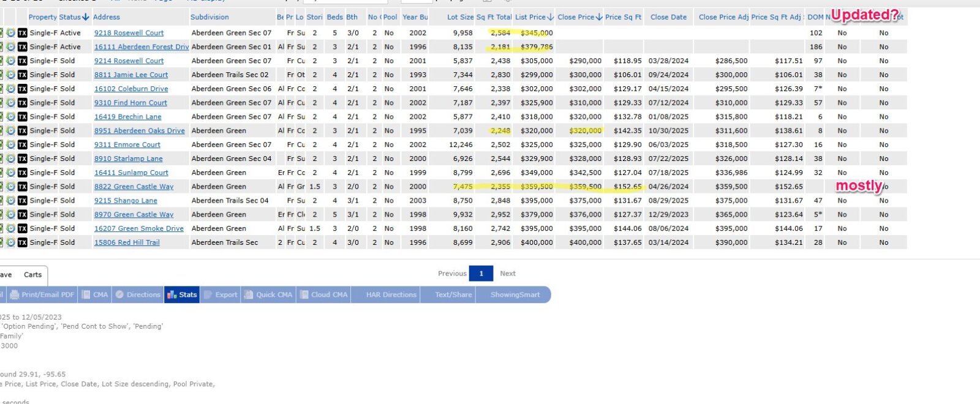Click the Export toolbar button
The width and height of the screenshot is (980, 404).
coord(221,295)
